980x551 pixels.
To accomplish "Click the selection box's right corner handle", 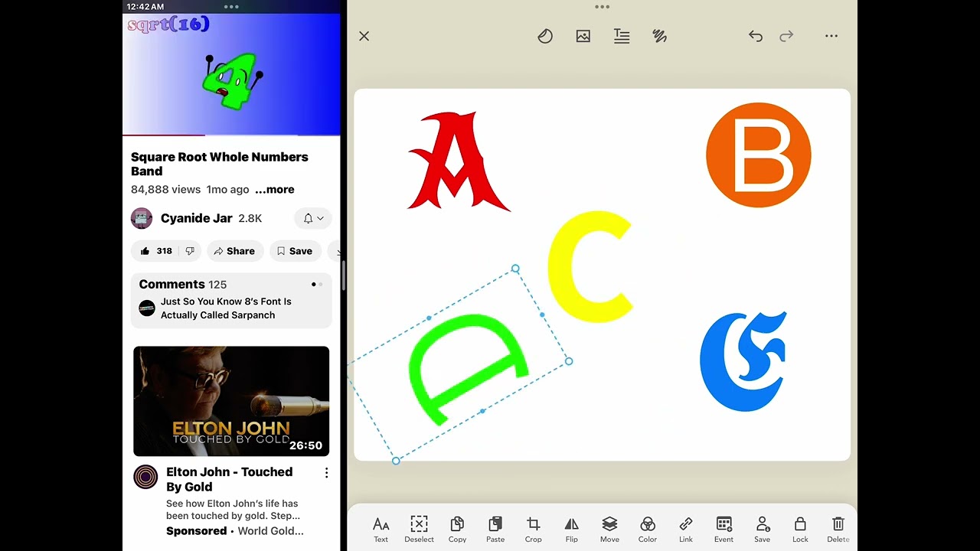I will pyautogui.click(x=569, y=361).
